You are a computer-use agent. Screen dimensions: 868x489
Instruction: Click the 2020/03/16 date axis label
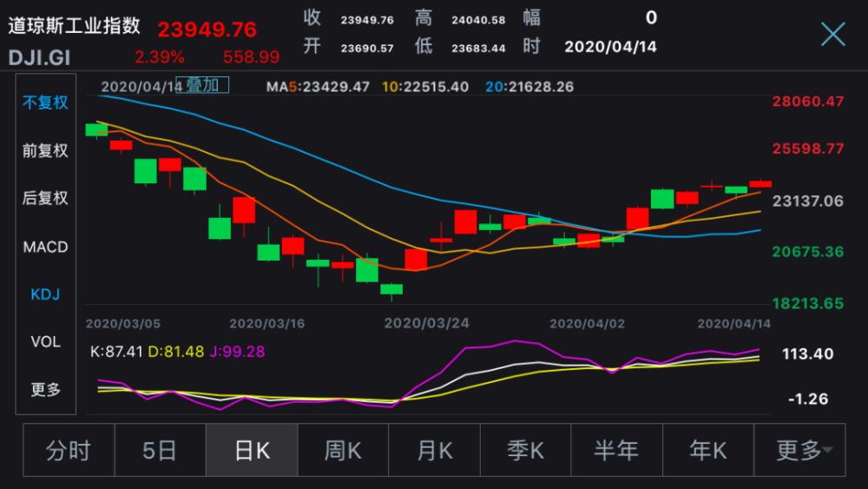tap(266, 323)
